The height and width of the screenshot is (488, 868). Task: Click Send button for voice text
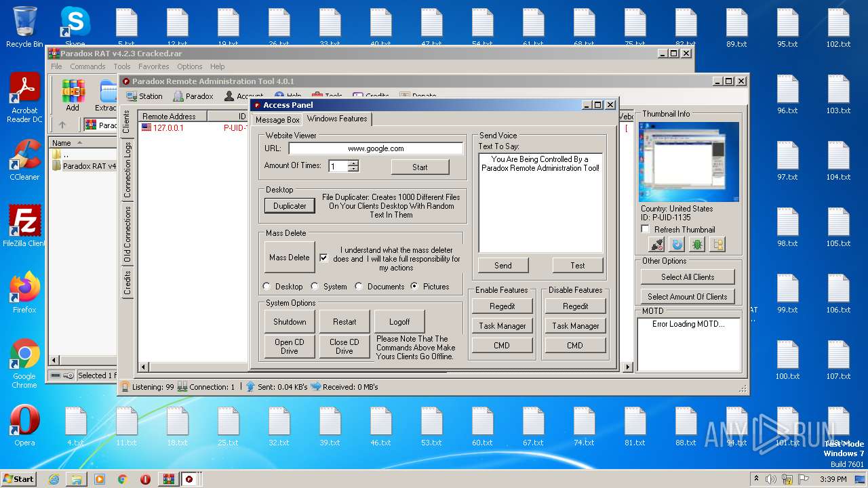pyautogui.click(x=503, y=265)
